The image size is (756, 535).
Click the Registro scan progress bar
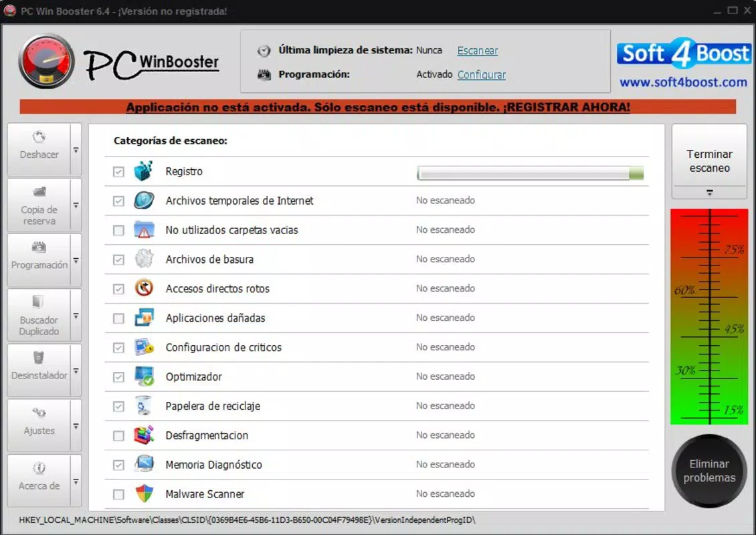(531, 173)
